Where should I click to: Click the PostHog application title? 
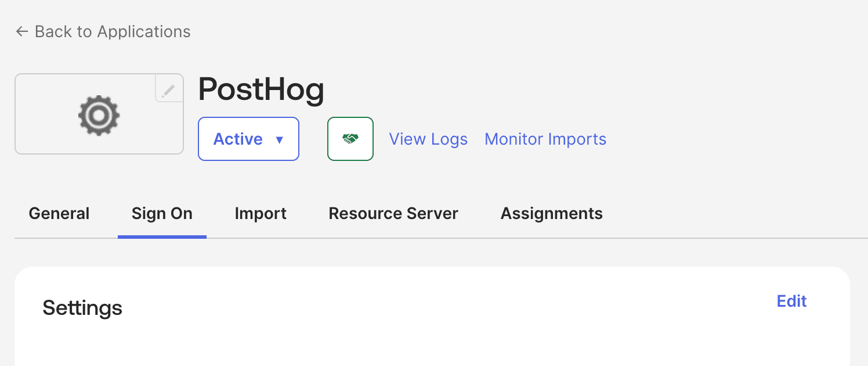coord(261,91)
